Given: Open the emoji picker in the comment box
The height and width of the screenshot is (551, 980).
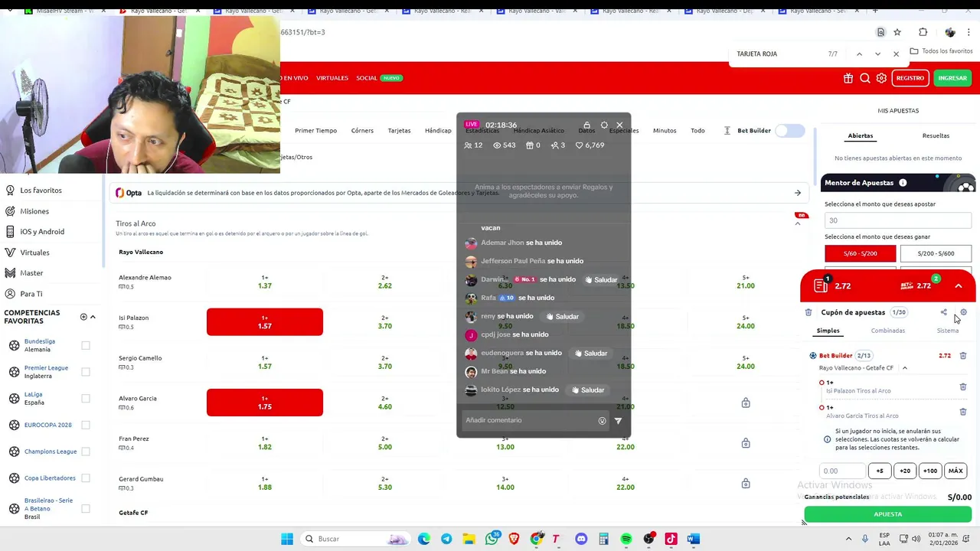Looking at the screenshot, I should (x=602, y=420).
